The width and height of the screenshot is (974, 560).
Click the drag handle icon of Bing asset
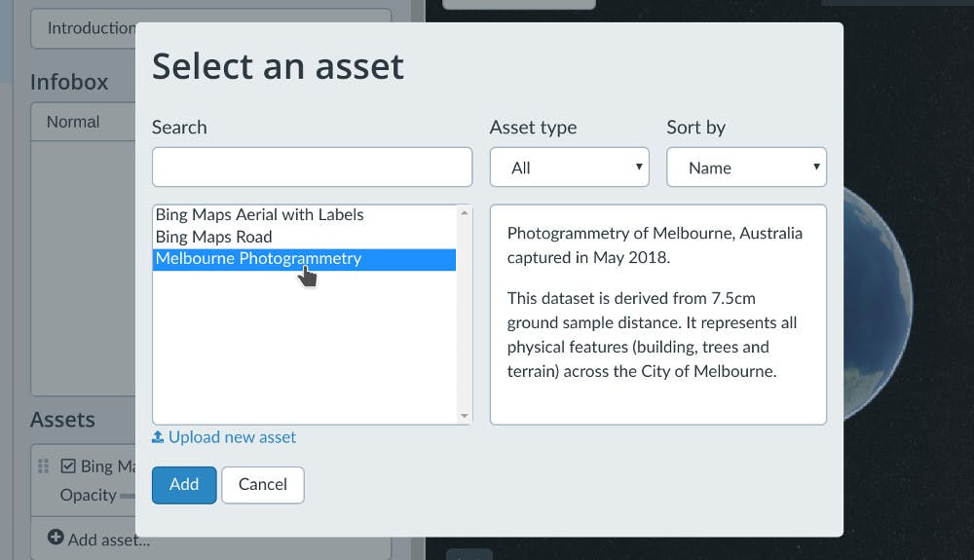point(43,467)
